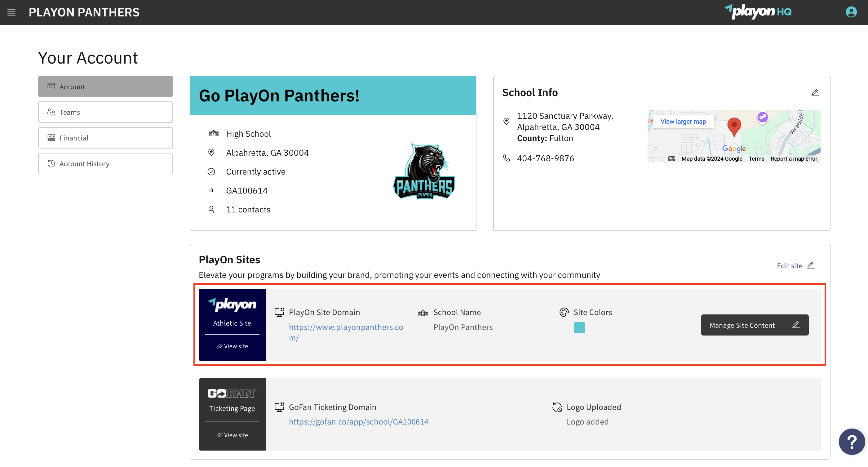Viewport: 868px width, 467px height.
Task: Click the Panthers mascot logo
Action: click(424, 171)
